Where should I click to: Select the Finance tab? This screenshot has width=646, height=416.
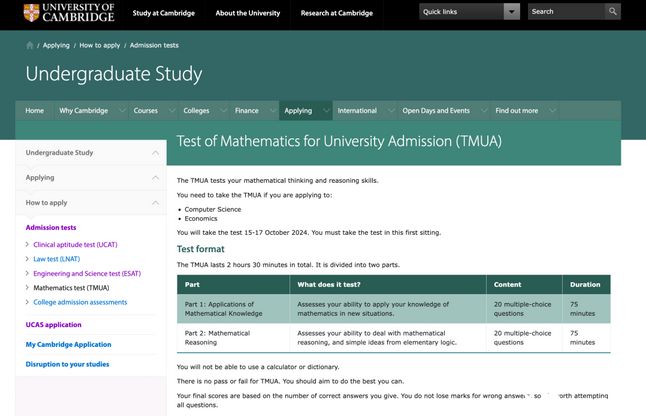pos(246,110)
